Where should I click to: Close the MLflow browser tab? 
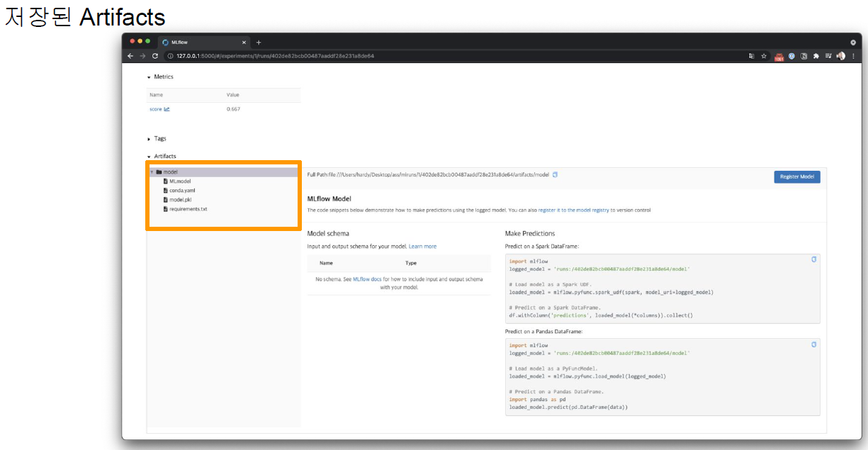[244, 42]
